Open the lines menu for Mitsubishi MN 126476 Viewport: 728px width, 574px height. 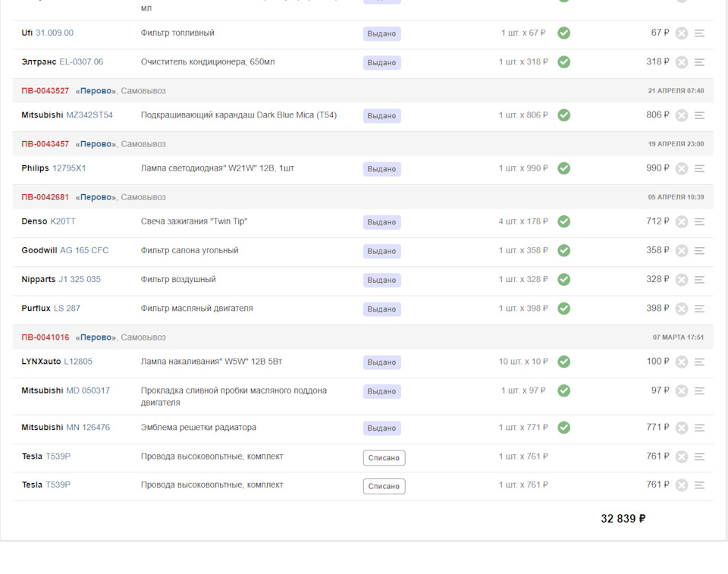point(699,428)
